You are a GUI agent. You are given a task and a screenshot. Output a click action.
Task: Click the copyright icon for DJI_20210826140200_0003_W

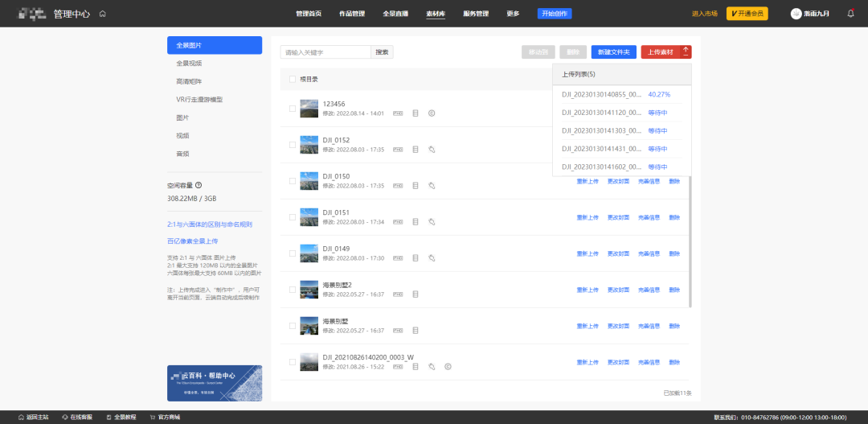[448, 366]
